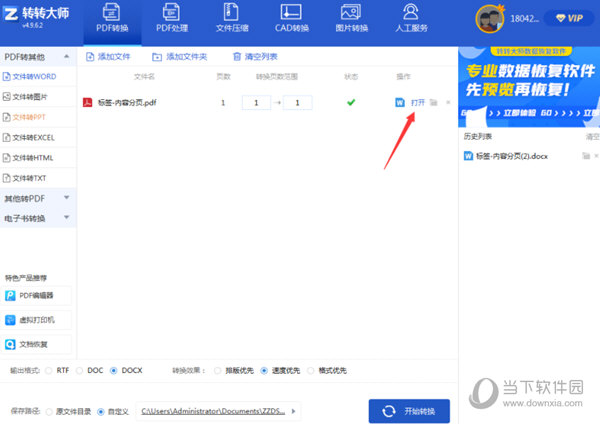Select 原文件目录 as save path

[x=49, y=412]
